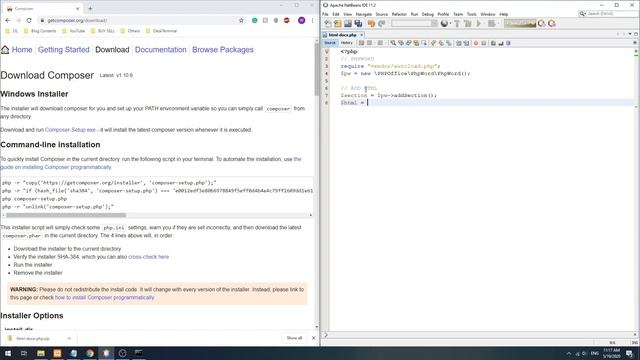Open the Refactor menu in NetBeans

(399, 14)
